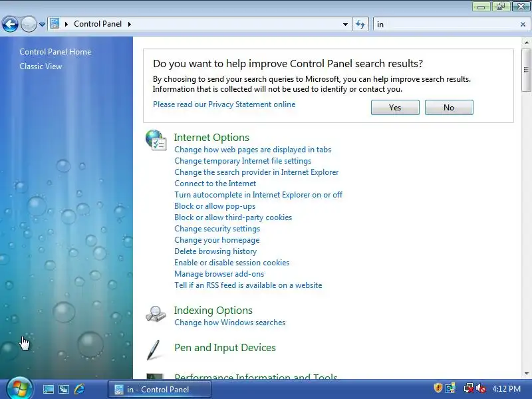The image size is (532, 399).
Task: Open 'Change the search provider in Internet Explorer'
Action: (x=257, y=172)
